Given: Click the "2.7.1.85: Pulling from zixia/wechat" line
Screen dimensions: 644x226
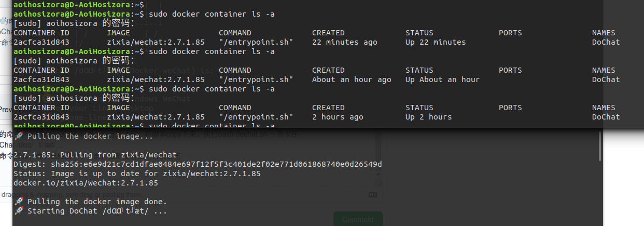Looking at the screenshot, I should 95,155.
